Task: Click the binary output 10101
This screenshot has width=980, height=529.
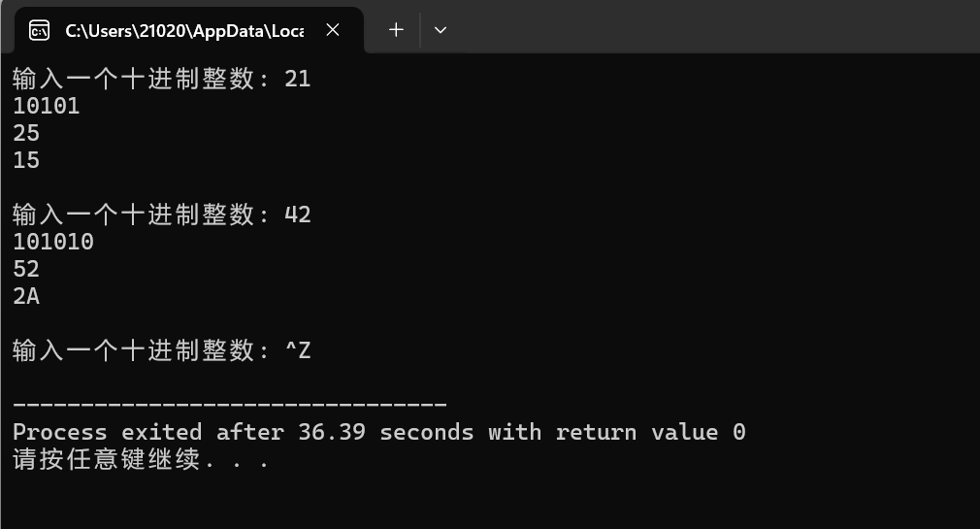Action: click(47, 106)
